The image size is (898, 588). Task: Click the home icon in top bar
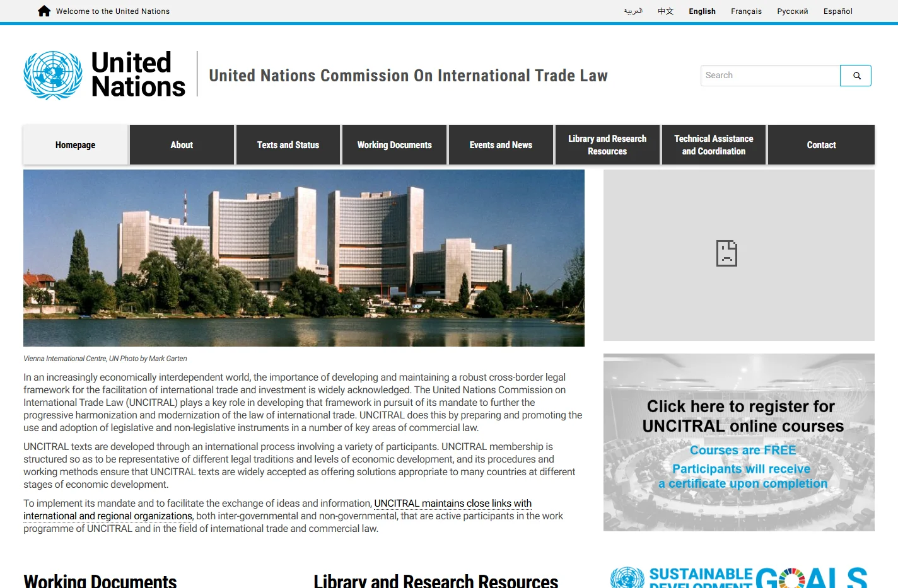click(x=44, y=11)
